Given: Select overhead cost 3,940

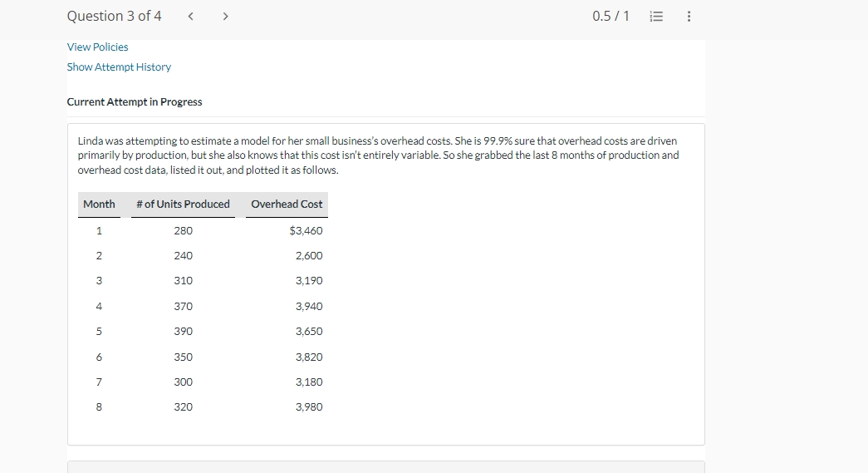Looking at the screenshot, I should [309, 306].
